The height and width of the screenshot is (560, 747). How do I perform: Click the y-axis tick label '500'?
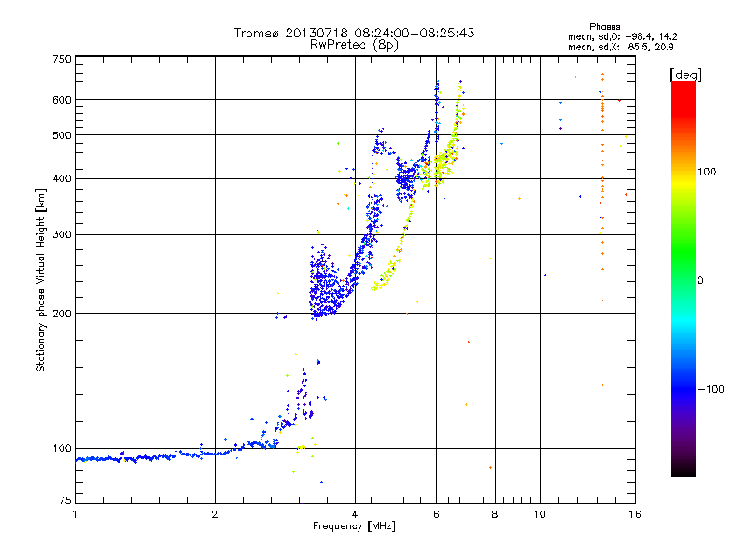62,135
